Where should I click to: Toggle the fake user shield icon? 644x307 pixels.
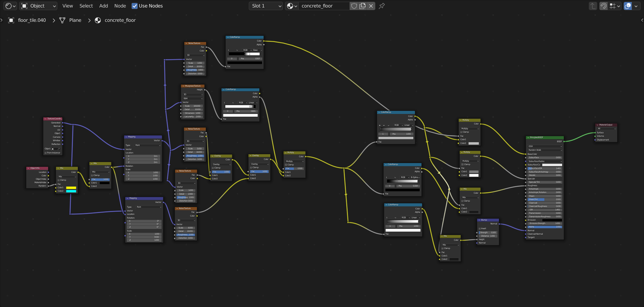354,6
